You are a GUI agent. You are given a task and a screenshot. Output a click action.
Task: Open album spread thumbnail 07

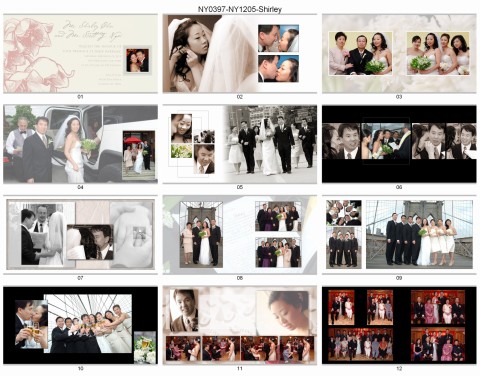(80, 235)
